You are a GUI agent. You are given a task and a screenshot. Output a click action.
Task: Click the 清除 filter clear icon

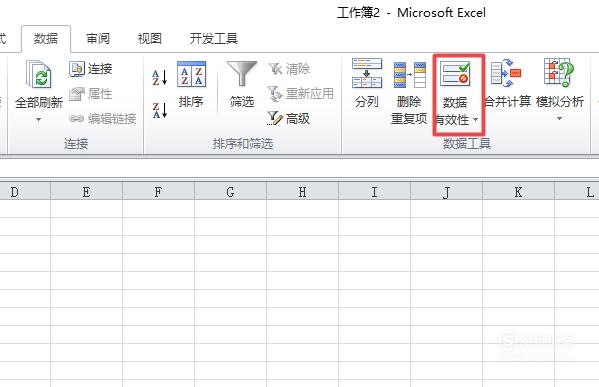275,69
